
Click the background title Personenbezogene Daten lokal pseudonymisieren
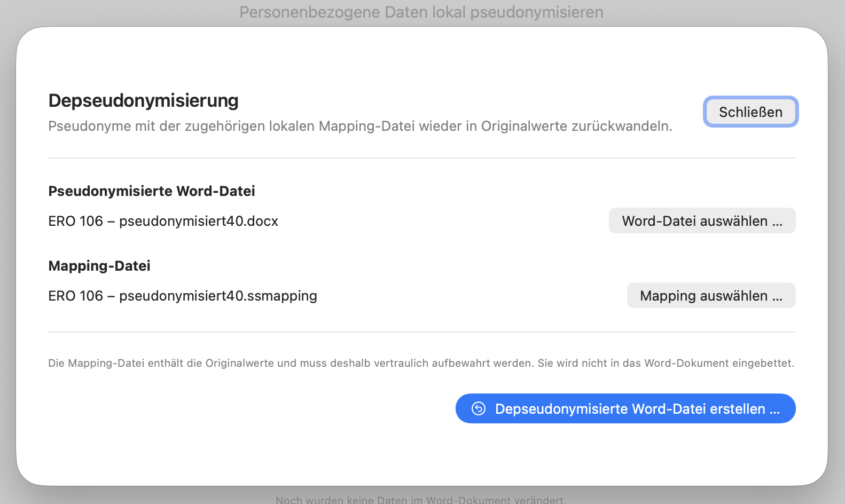421,12
